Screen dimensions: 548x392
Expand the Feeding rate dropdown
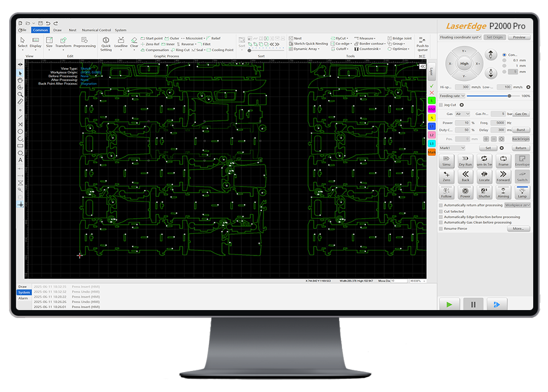(462, 96)
